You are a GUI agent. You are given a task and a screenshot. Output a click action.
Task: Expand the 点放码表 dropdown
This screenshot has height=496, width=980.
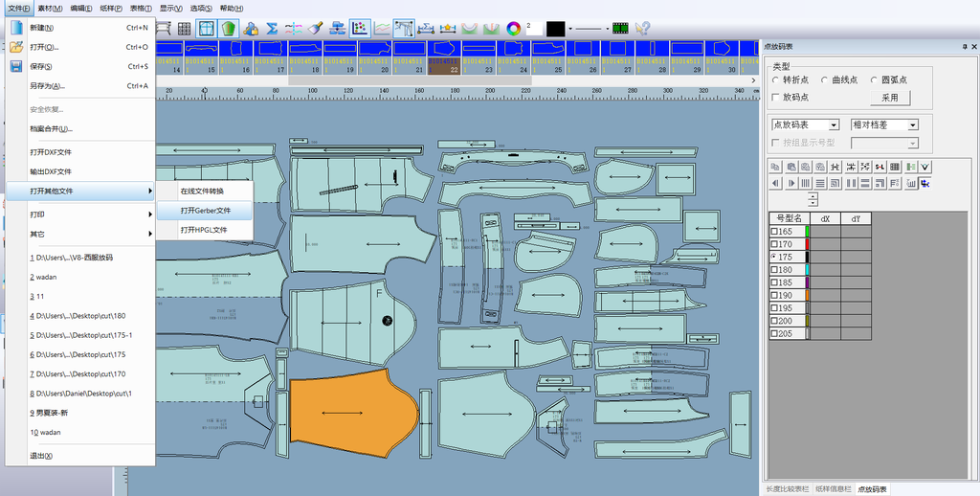[834, 124]
